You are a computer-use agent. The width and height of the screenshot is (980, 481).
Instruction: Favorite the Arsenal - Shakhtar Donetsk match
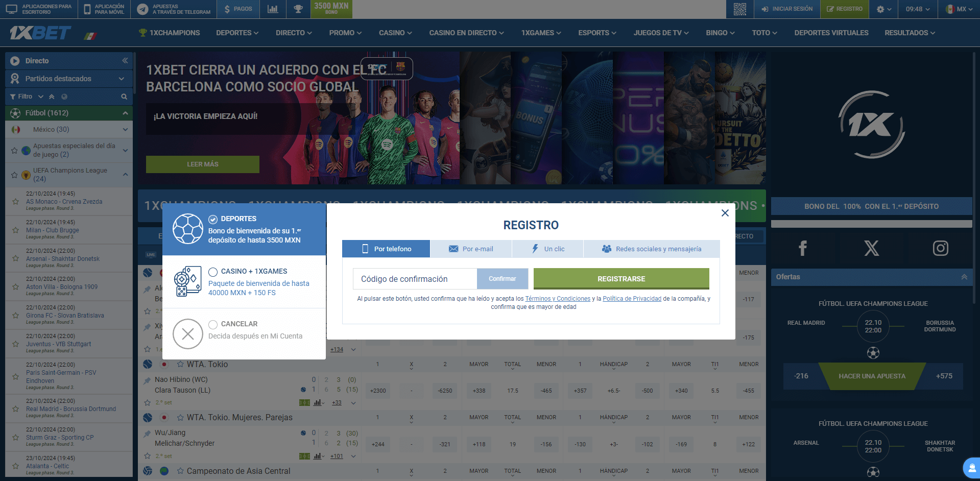16,259
